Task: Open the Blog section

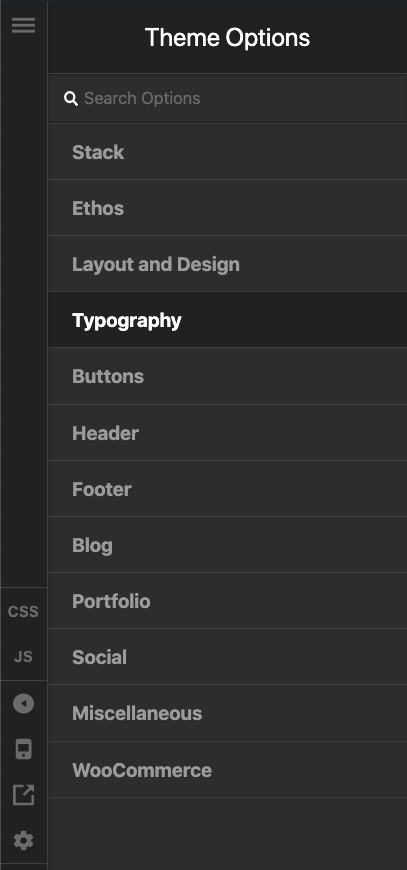Action: point(227,544)
